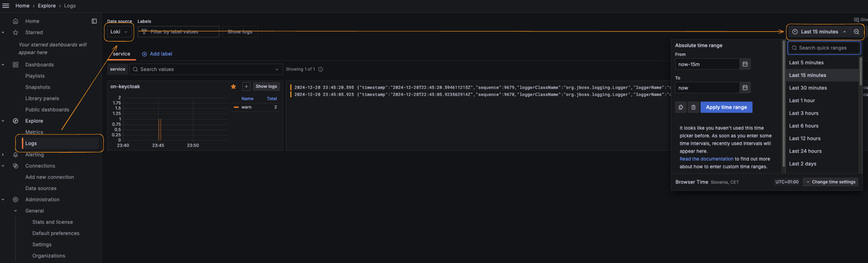Zoom out the time range
Viewport: 868px width, 263px height.
click(856, 32)
